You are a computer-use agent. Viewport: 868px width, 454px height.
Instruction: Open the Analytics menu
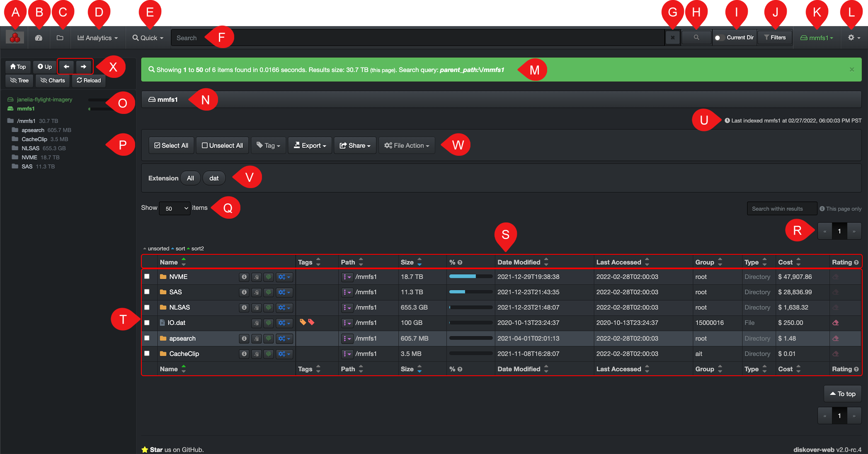coord(98,38)
